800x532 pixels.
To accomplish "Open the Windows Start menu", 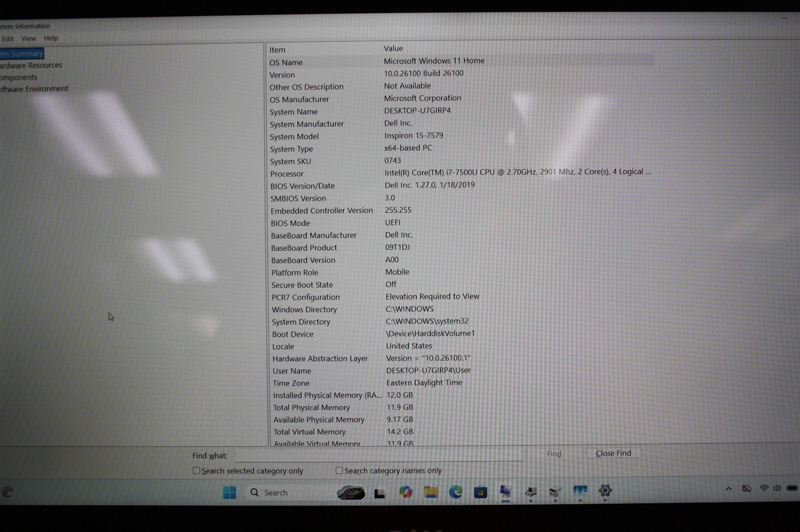I will [x=230, y=492].
